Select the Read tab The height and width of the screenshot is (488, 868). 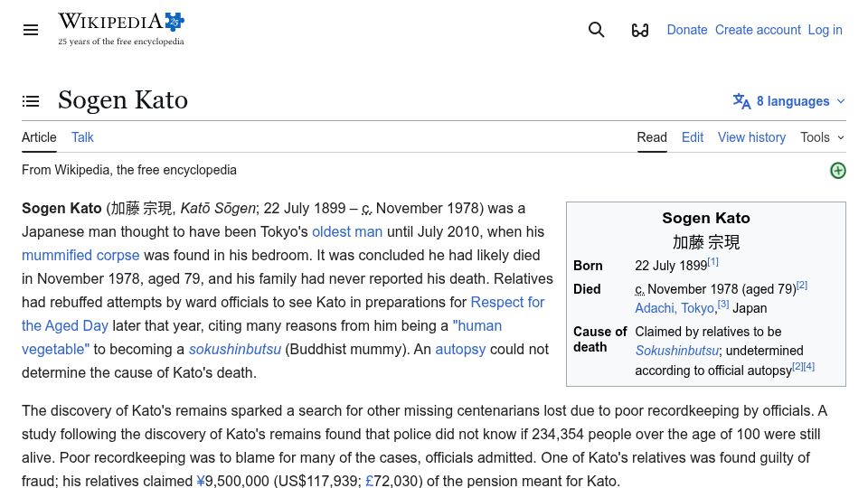(652, 137)
